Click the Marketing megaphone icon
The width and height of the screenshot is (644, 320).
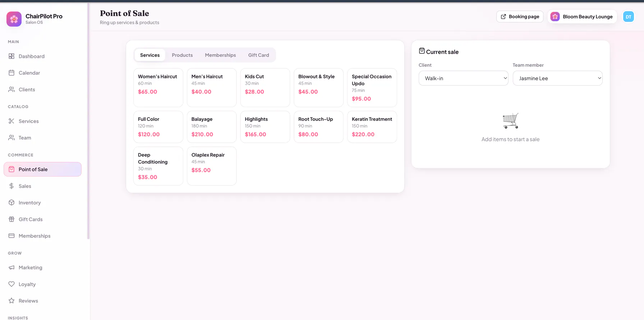click(11, 268)
